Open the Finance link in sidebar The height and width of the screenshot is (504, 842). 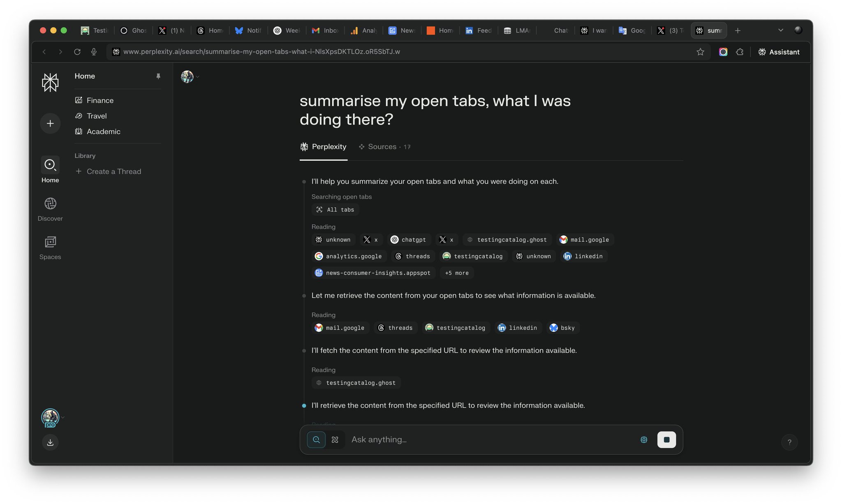point(100,100)
